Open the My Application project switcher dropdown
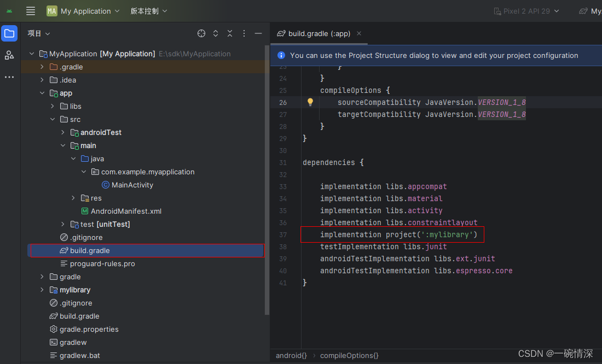Image resolution: width=602 pixels, height=364 pixels. [x=83, y=10]
